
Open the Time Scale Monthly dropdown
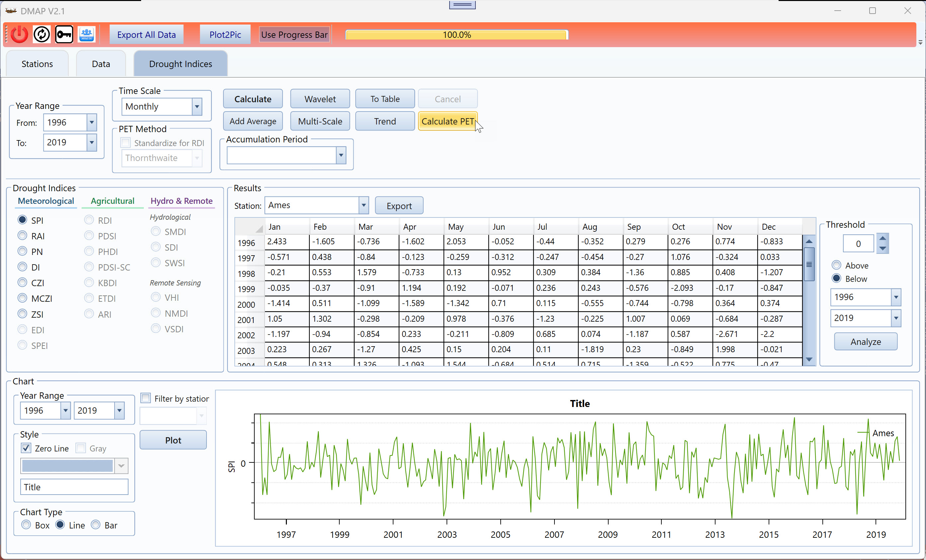tap(197, 107)
